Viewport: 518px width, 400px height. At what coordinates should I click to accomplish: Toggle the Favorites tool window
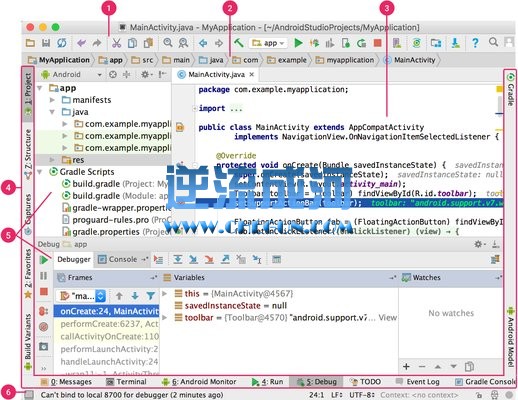coord(28,273)
